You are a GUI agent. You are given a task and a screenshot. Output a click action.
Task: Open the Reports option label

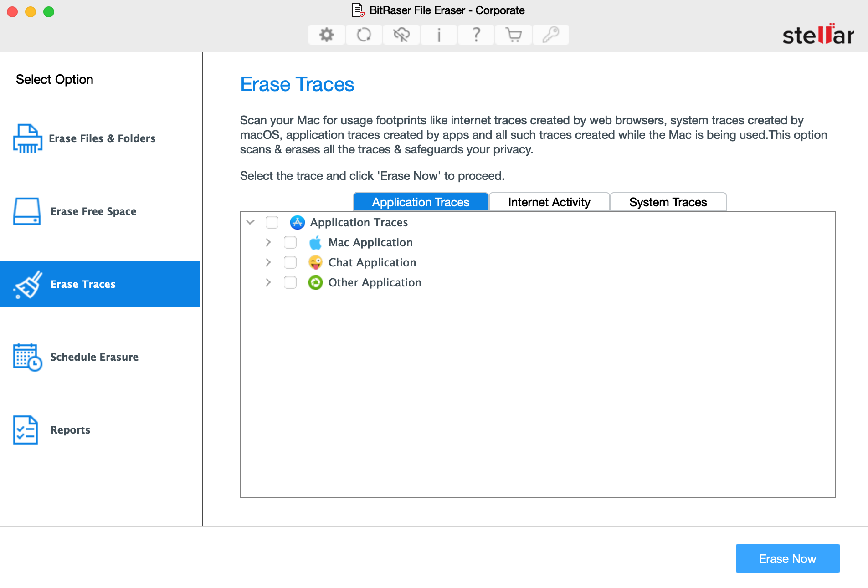70,430
